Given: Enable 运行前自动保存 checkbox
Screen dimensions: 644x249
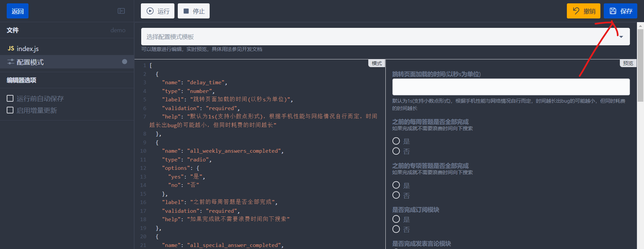Looking at the screenshot, I should tap(10, 98).
